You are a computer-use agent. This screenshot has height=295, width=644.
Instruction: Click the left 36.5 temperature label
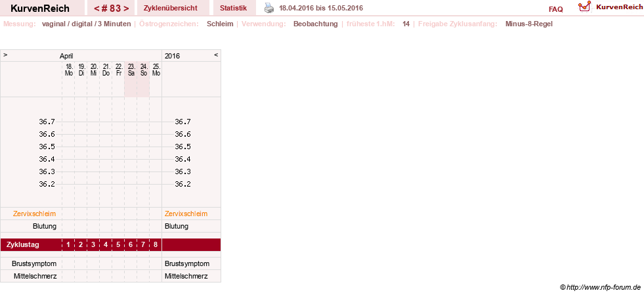point(47,147)
